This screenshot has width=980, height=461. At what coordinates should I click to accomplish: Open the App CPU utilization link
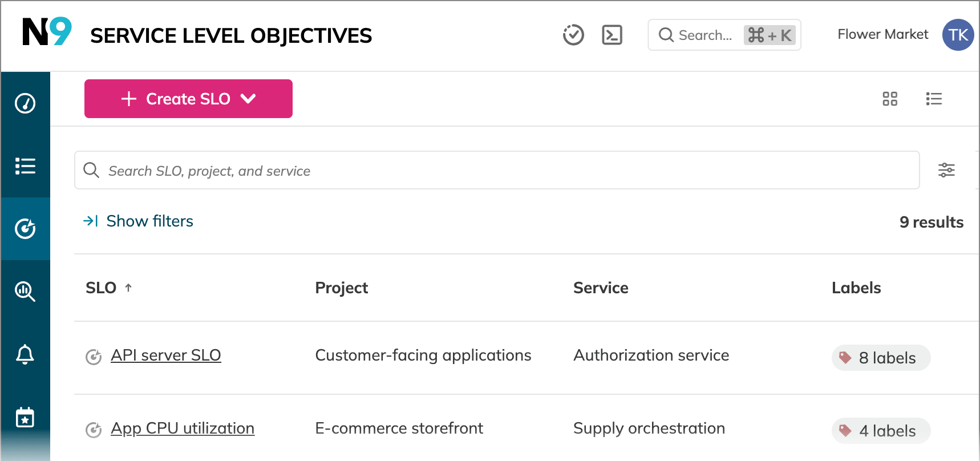(183, 428)
